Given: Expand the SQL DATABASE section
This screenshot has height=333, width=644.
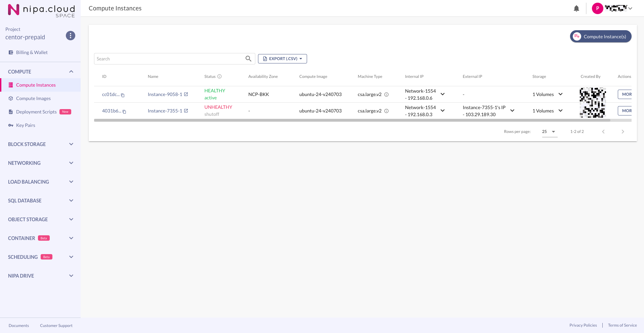Looking at the screenshot, I should pyautogui.click(x=71, y=200).
